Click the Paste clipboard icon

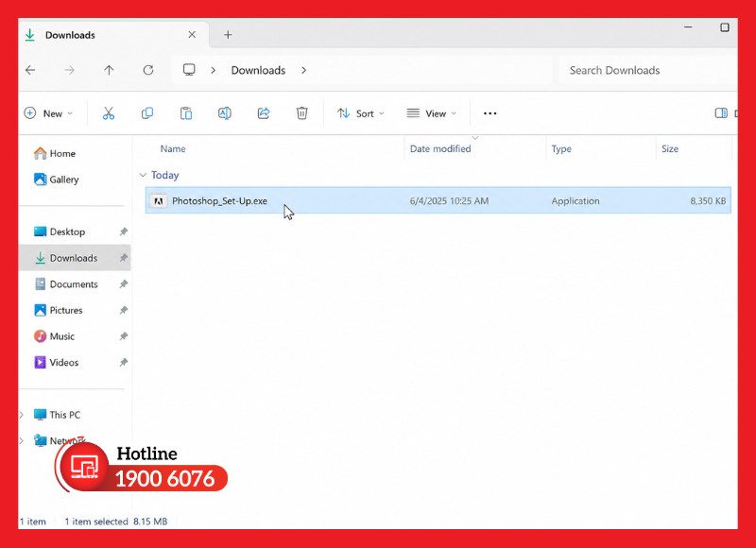pyautogui.click(x=186, y=113)
